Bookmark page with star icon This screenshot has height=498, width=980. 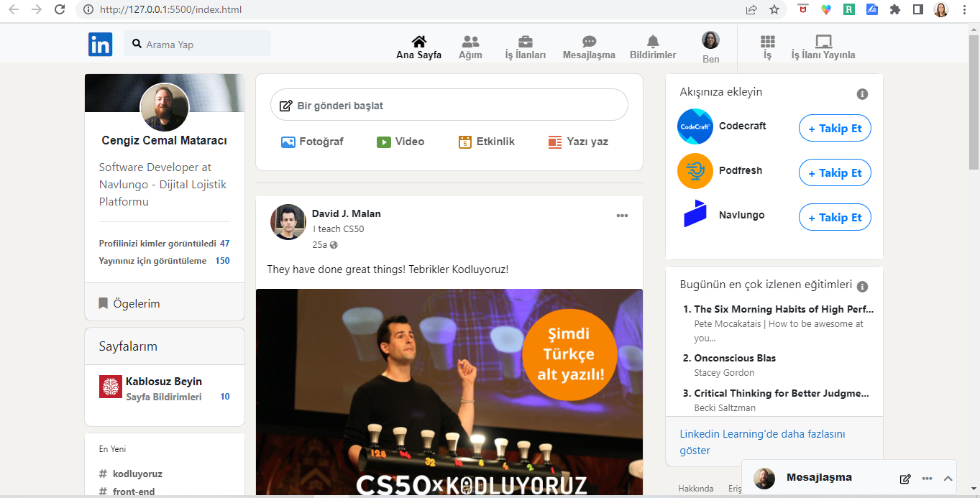click(774, 9)
